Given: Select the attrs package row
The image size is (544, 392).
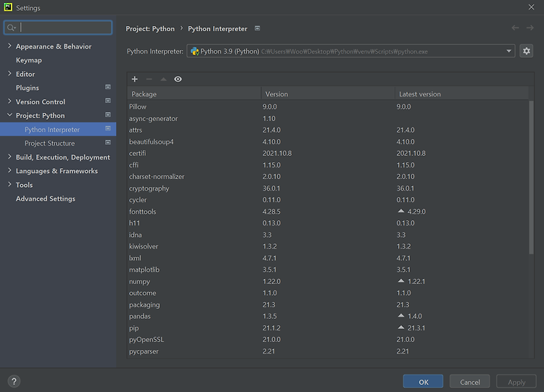Looking at the screenshot, I should tap(328, 130).
